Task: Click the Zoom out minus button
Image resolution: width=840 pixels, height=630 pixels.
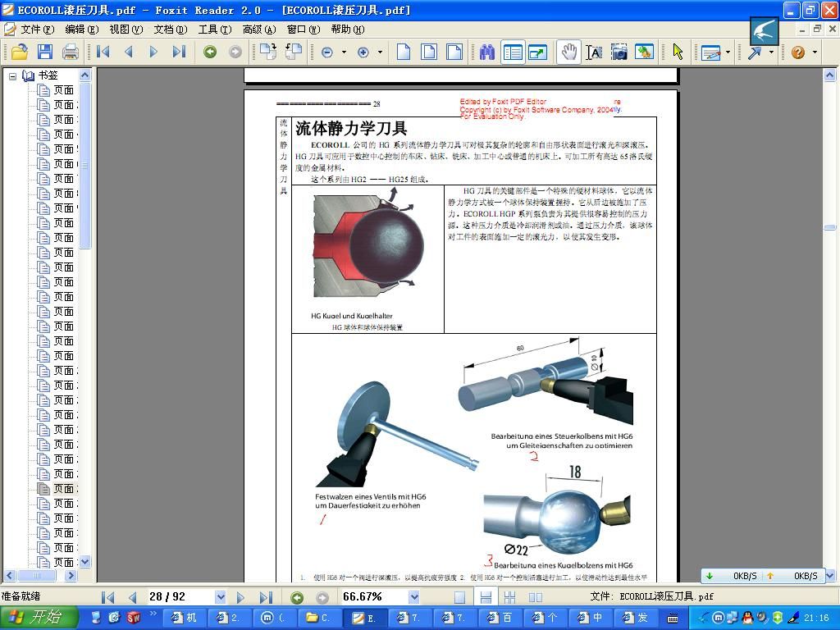Action: coord(327,52)
